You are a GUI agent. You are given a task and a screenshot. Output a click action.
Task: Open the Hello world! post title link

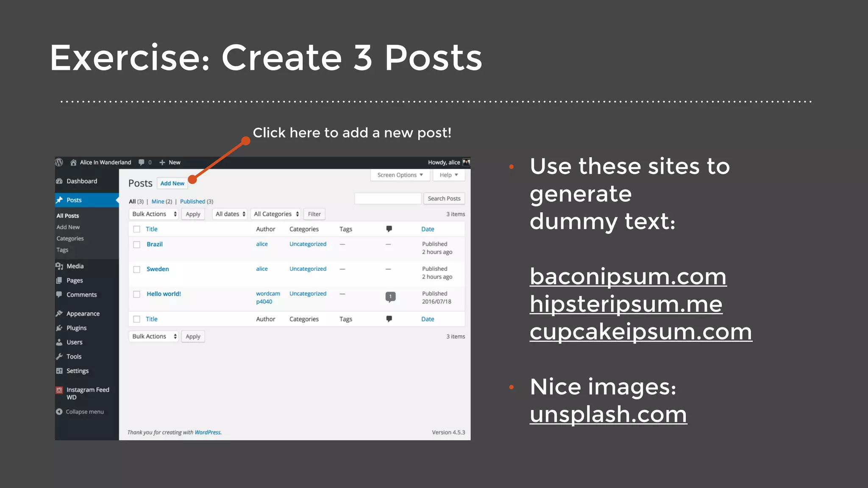click(x=164, y=294)
